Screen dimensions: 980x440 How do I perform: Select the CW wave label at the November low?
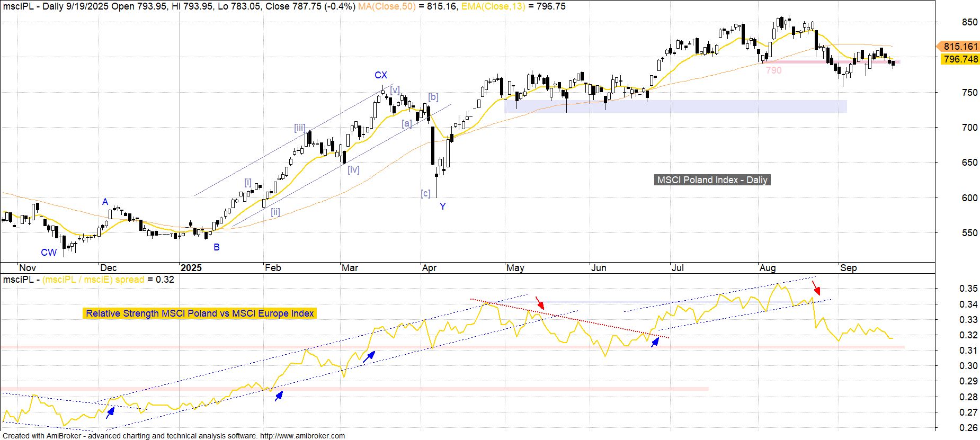[49, 253]
